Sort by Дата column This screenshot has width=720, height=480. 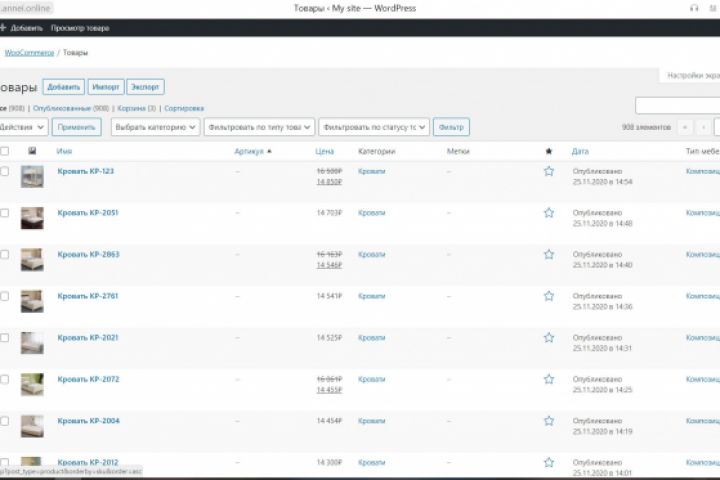[x=580, y=151]
